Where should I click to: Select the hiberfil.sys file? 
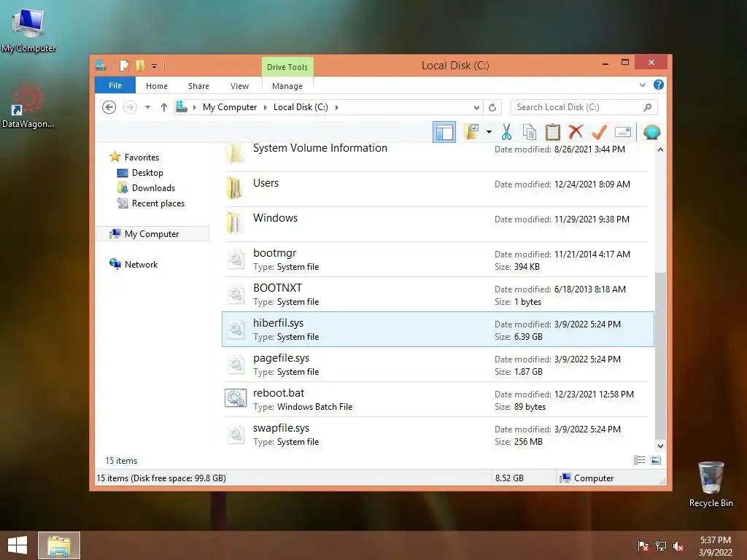coord(438,329)
